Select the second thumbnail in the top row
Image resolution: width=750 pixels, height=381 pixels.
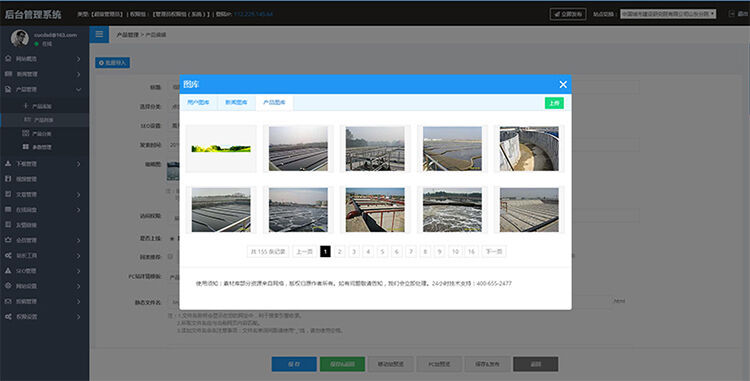tap(298, 149)
